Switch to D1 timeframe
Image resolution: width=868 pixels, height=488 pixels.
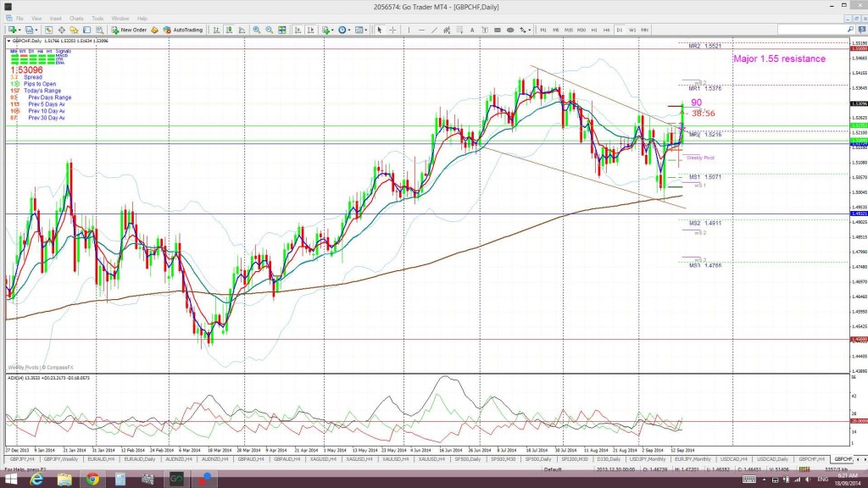click(x=620, y=30)
